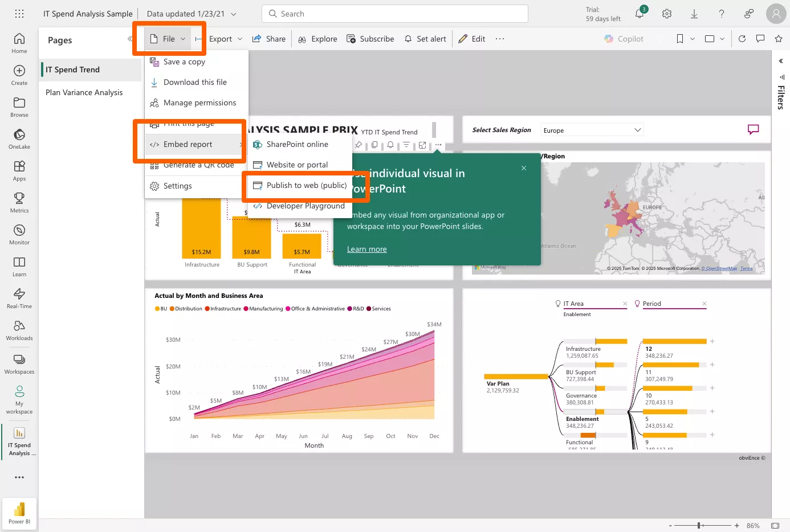Viewport: 790px width, 532px height.
Task: Expand the Filters pane
Action: tap(781, 61)
